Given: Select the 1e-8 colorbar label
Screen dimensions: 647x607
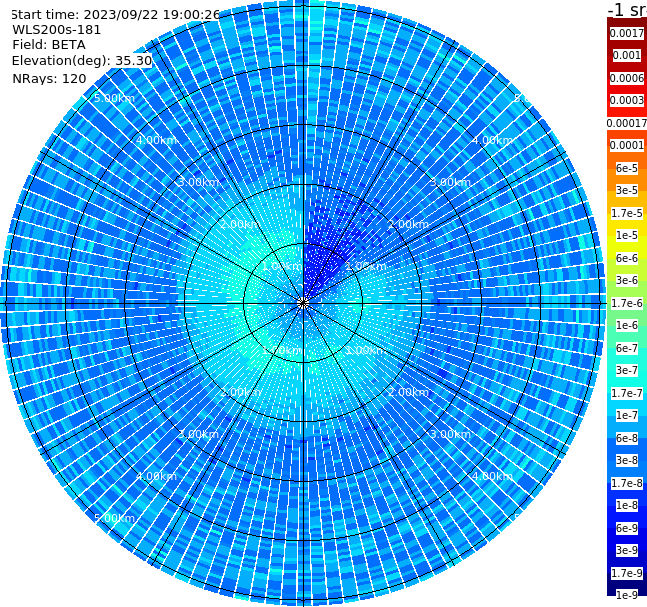Looking at the screenshot, I should coord(627,505).
